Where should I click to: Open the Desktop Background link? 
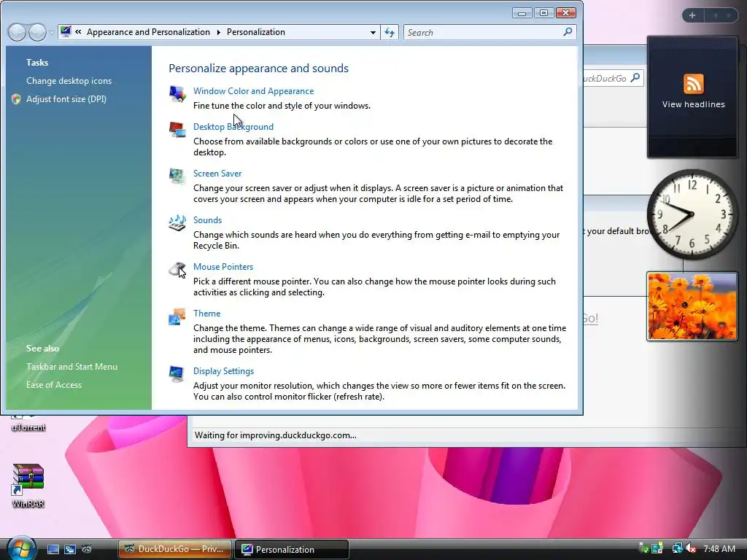click(233, 127)
